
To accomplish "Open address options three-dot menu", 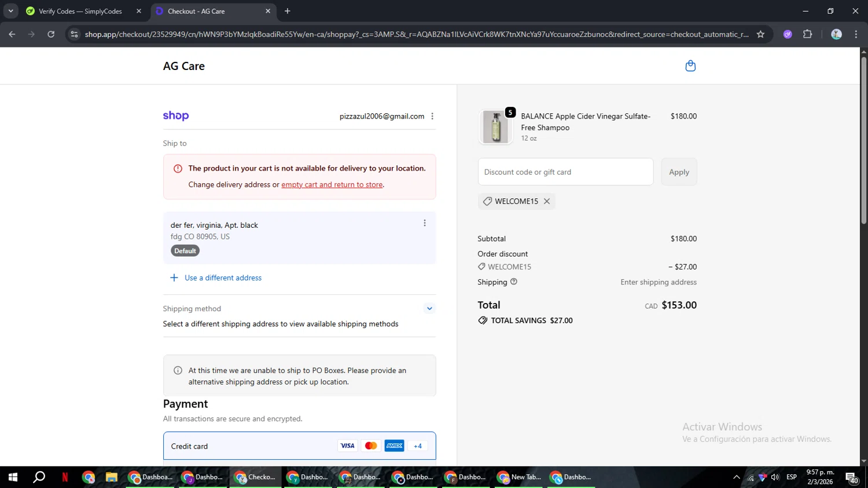I will [424, 223].
